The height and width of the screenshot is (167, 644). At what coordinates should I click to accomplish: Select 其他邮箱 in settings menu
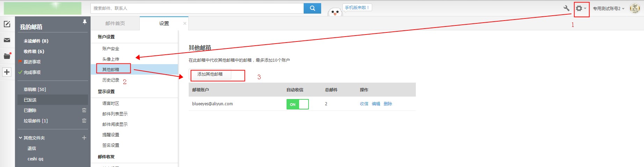[111, 69]
